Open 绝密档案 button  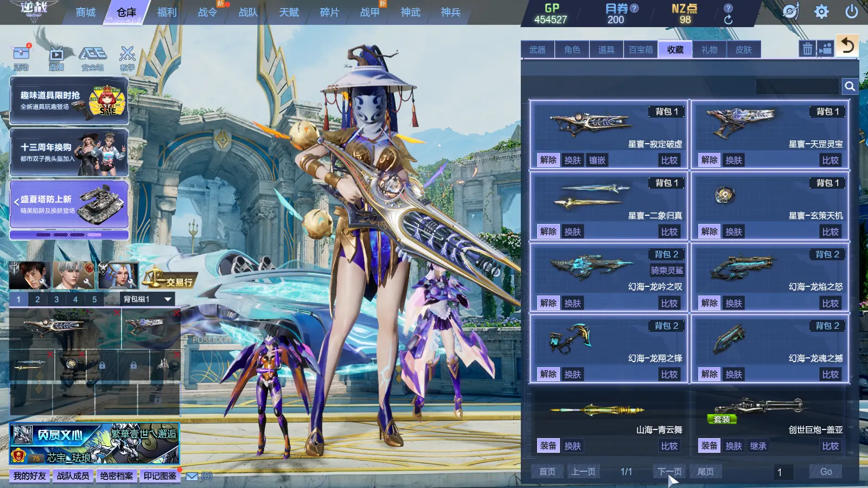(117, 476)
